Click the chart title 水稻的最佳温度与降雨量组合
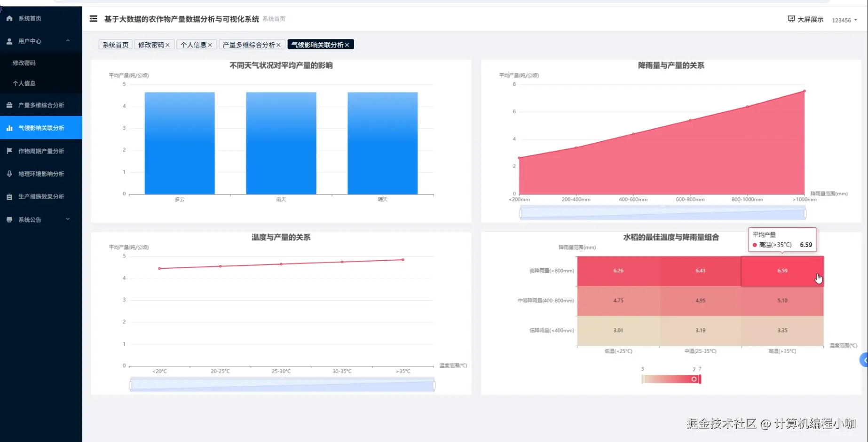Viewport: 868px width, 442px height. pos(671,237)
